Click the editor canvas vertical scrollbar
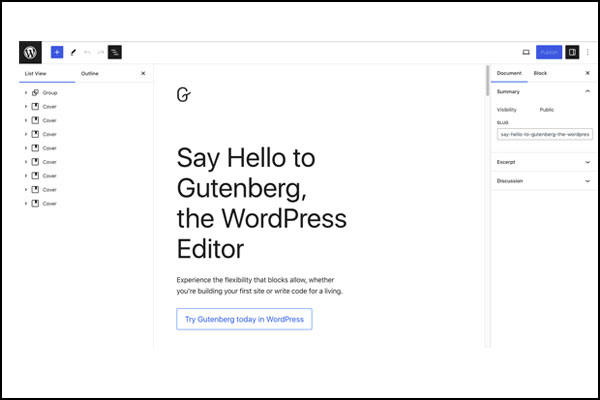600x400 pixels. [488, 80]
